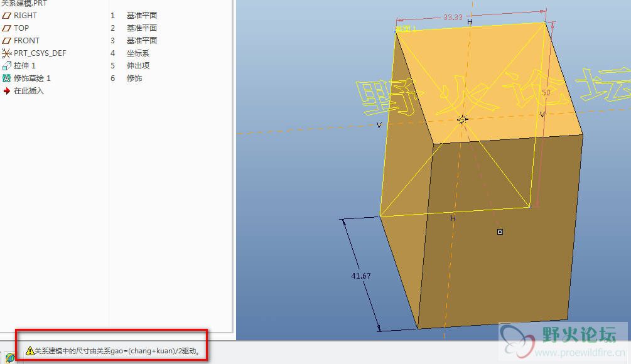The height and width of the screenshot is (364, 631).
Task: Select RIGHT in the model tree
Action: [x=25, y=16]
